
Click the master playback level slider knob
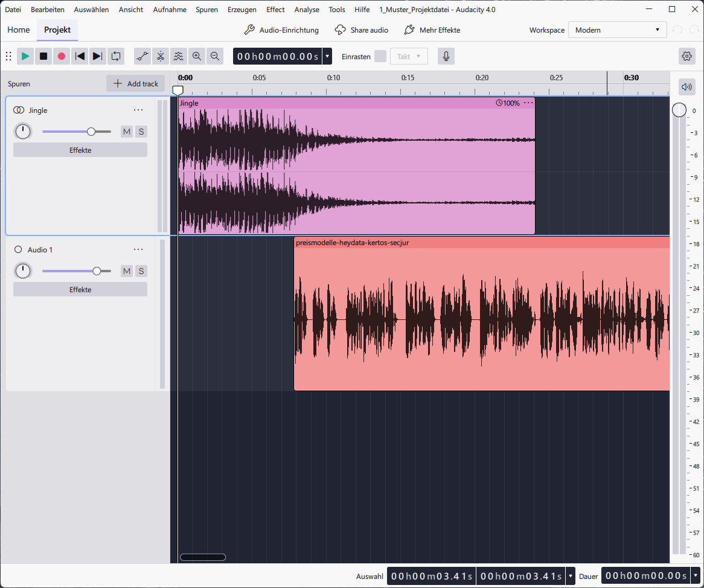(679, 110)
